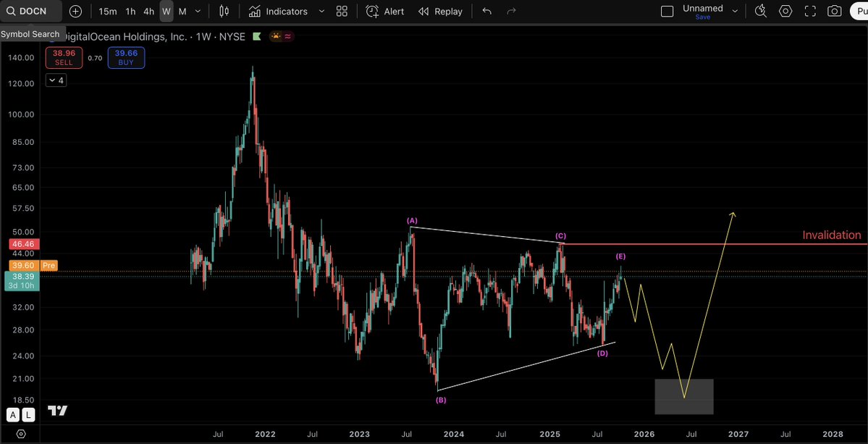Image resolution: width=868 pixels, height=444 pixels.
Task: Open indicator templates grid icon
Action: coord(342,11)
